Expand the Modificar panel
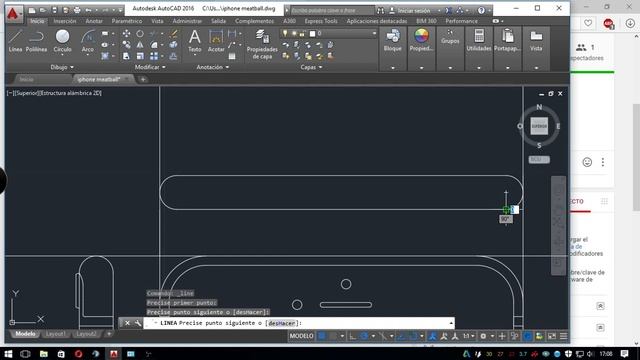Screen dimensions: 640x360 [150, 67]
